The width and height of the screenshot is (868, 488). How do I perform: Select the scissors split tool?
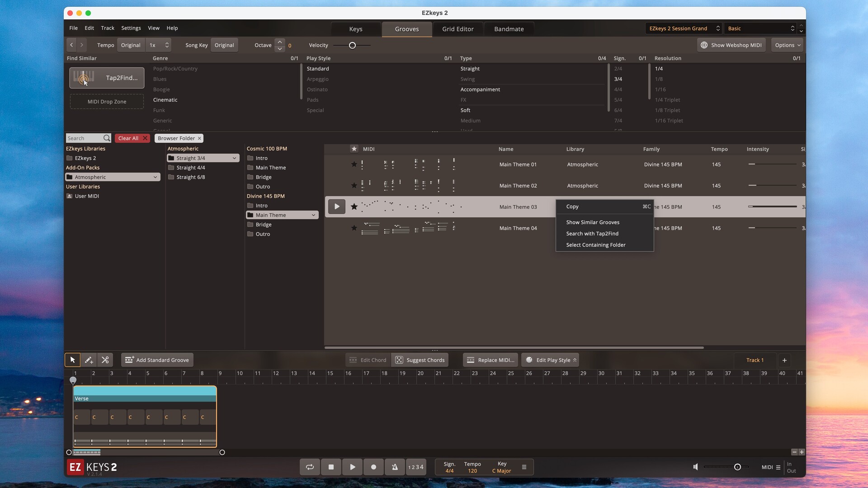pyautogui.click(x=105, y=360)
